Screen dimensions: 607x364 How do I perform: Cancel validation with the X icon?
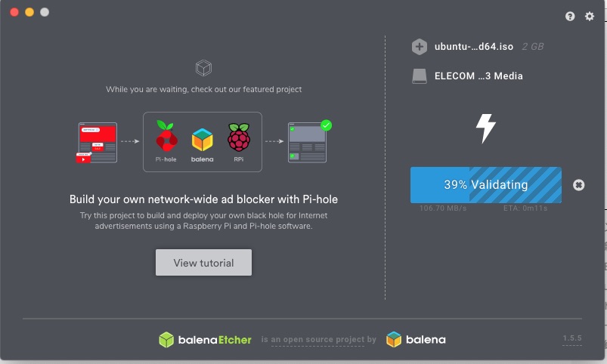tap(579, 185)
